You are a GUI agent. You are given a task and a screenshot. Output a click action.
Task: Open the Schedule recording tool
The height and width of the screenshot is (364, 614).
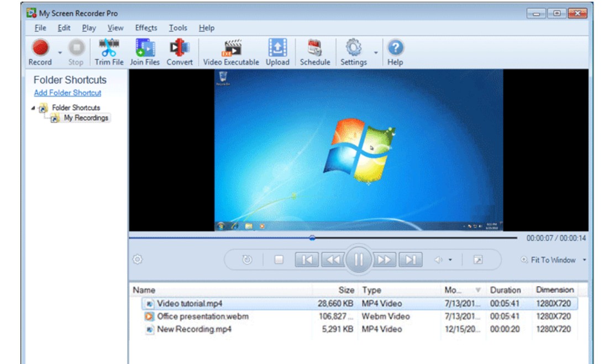pos(315,52)
